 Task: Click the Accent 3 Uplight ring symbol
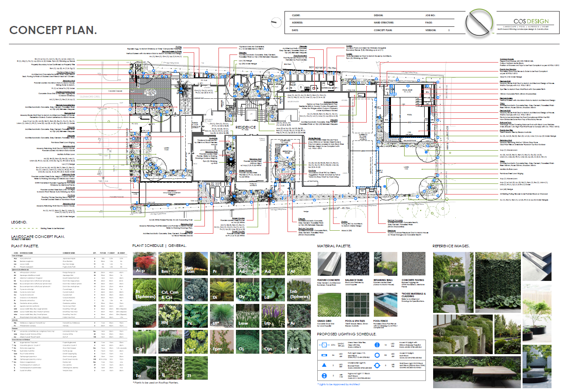tap(377, 355)
